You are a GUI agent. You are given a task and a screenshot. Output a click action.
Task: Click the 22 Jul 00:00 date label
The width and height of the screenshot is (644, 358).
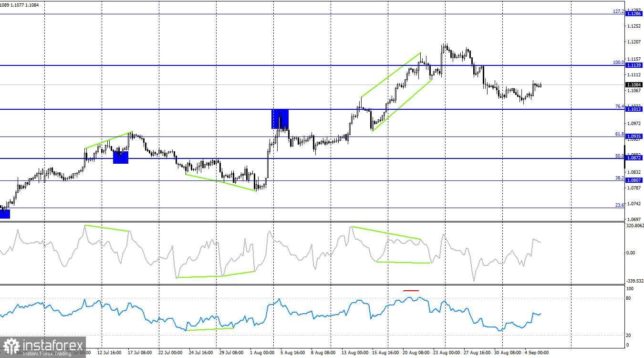coord(170,353)
